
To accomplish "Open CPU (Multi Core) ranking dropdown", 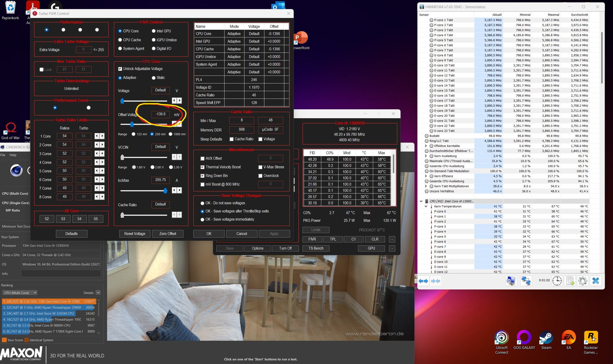I will [x=20, y=293].
